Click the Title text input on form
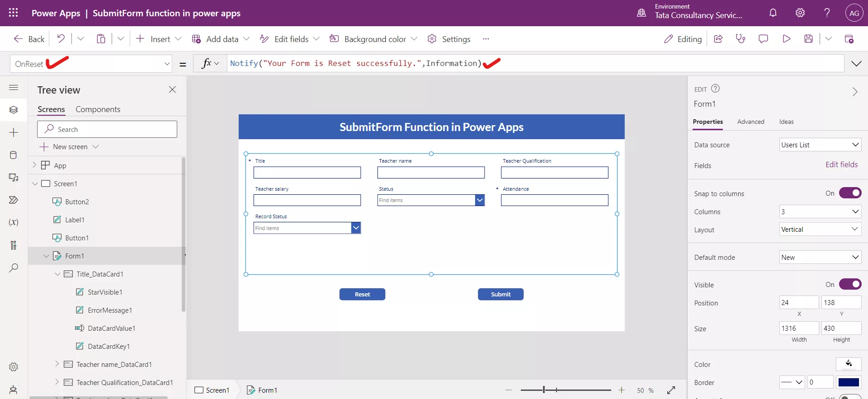Viewport: 868px width, 399px height. point(307,173)
